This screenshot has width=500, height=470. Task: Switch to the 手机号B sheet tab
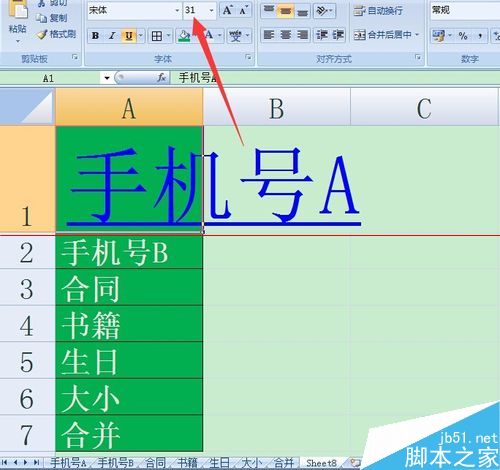coord(116,463)
